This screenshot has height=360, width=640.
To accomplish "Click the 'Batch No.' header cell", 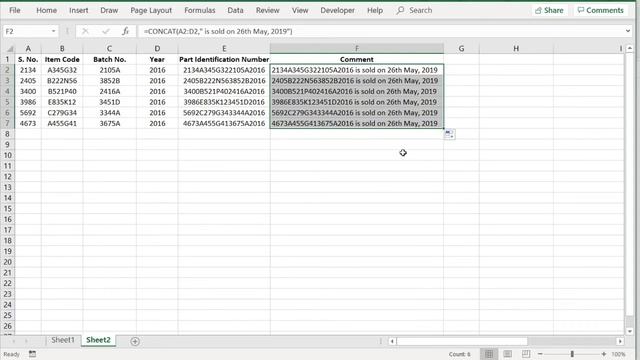I will point(109,59).
